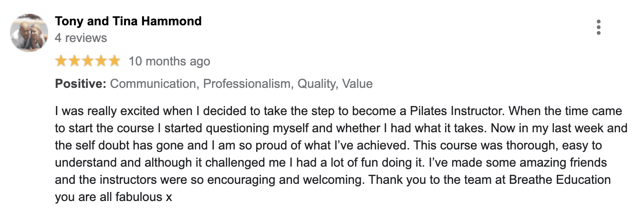Click the closing line "you are all fabulous x"
Screen dimensions: 644x212
click(114, 197)
